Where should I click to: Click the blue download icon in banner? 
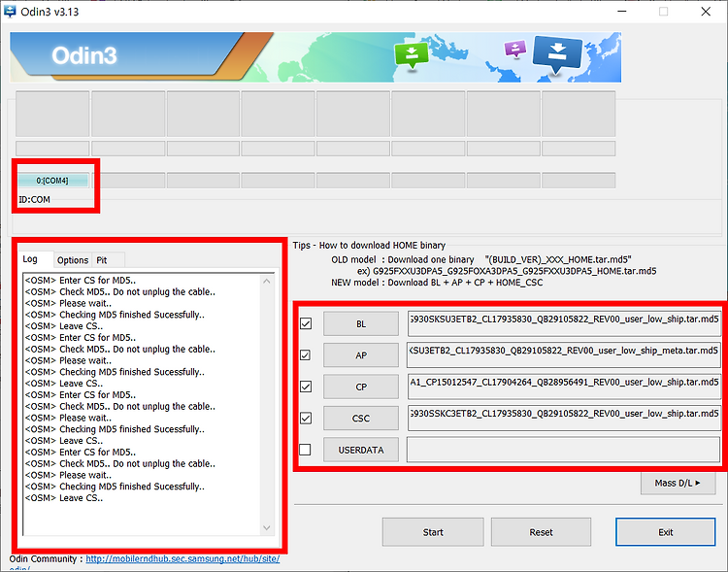tap(557, 54)
